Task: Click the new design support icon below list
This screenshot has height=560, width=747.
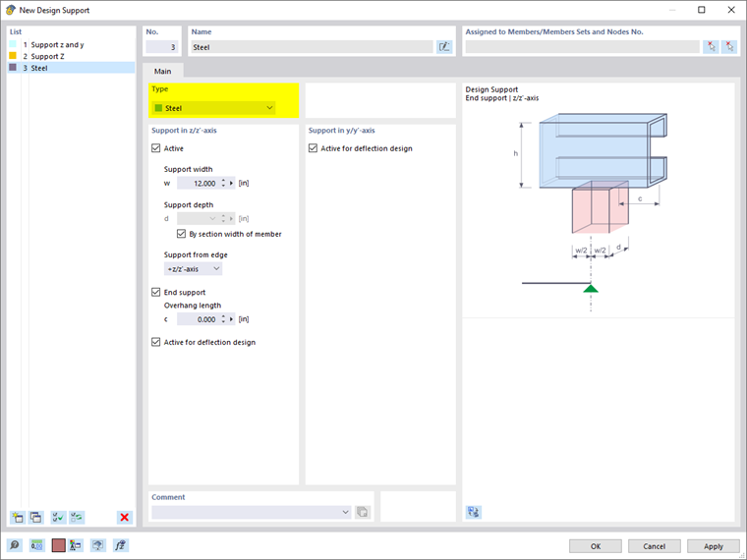Action: point(18,517)
